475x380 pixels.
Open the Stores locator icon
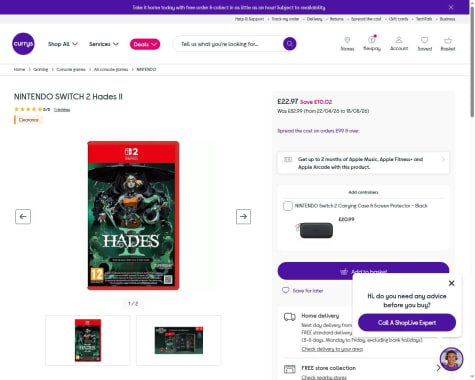click(x=347, y=44)
